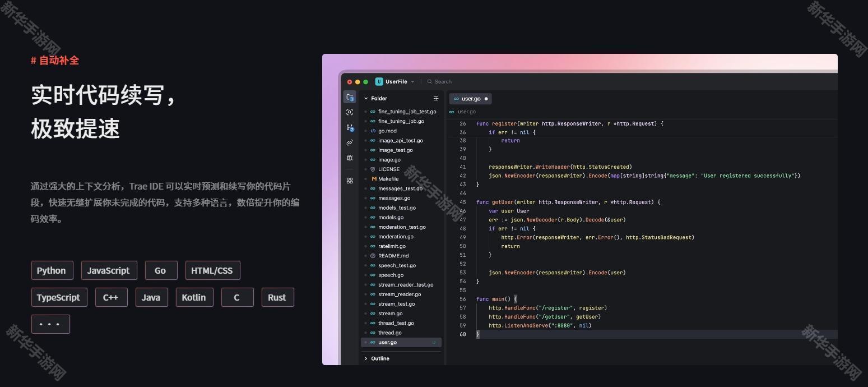
Task: Select the Makefile in the file tree
Action: [388, 179]
